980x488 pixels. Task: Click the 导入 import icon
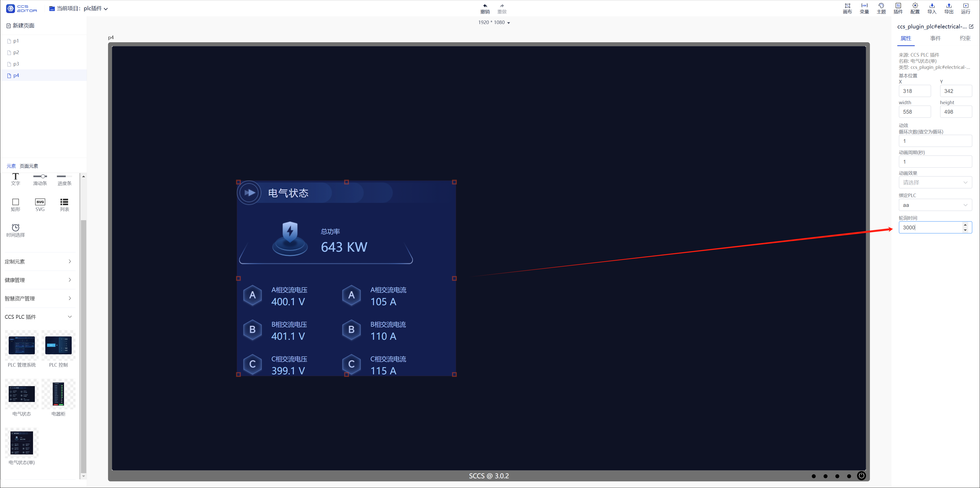coord(932,6)
